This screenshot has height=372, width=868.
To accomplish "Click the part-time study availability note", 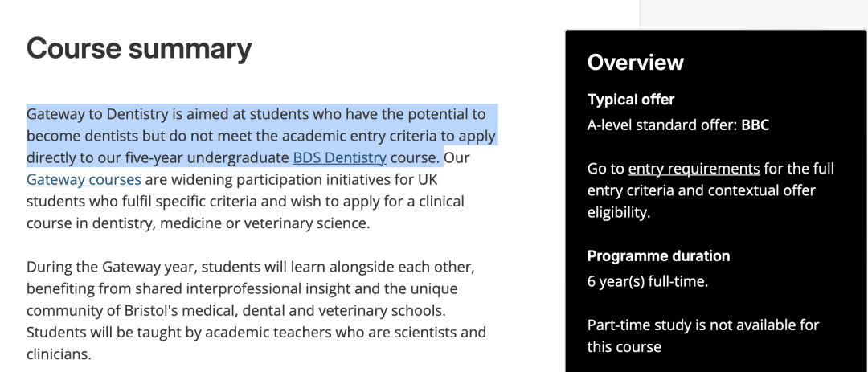I will point(702,336).
